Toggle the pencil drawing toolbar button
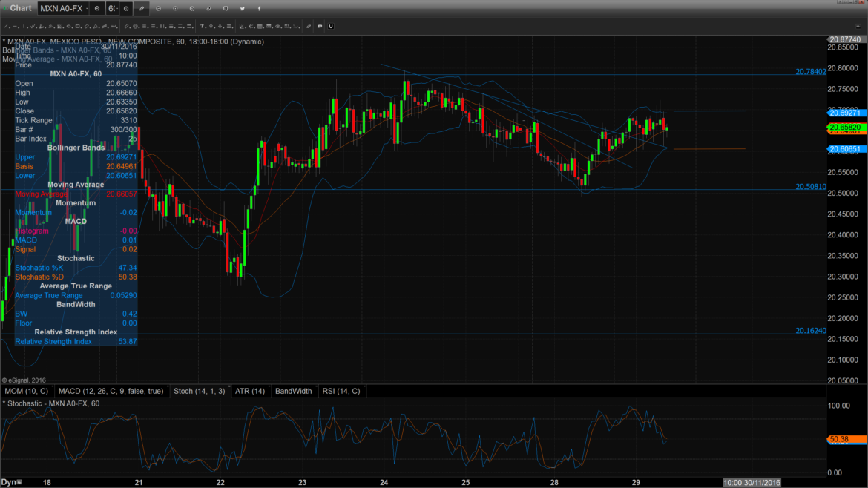Viewport: 868px width, 488px height. 142,8
